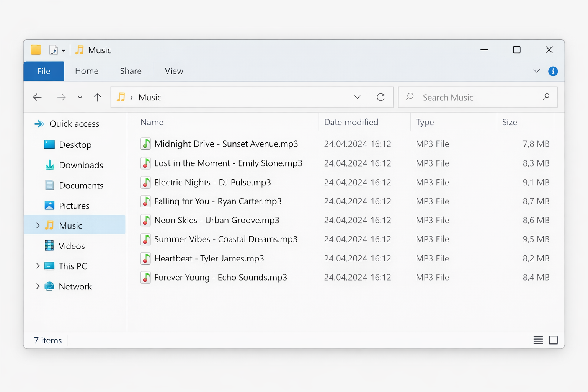588x392 pixels.
Task: Click the Up one level arrow
Action: pos(98,97)
